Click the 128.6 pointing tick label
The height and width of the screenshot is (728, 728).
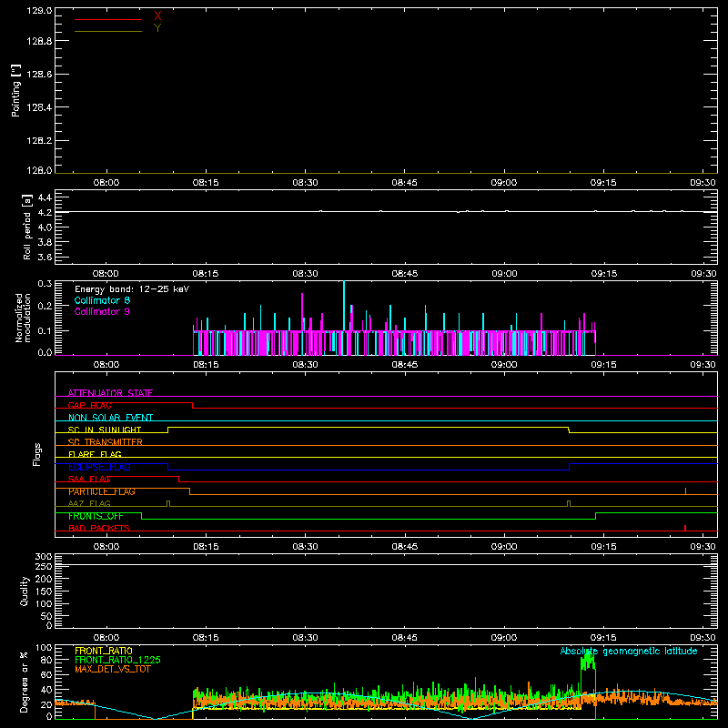(x=39, y=75)
